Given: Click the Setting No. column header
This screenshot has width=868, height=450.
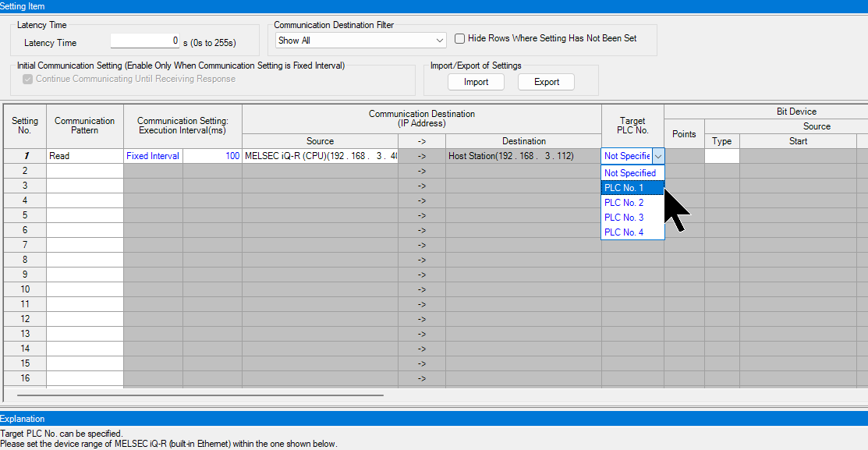Looking at the screenshot, I should [x=25, y=126].
